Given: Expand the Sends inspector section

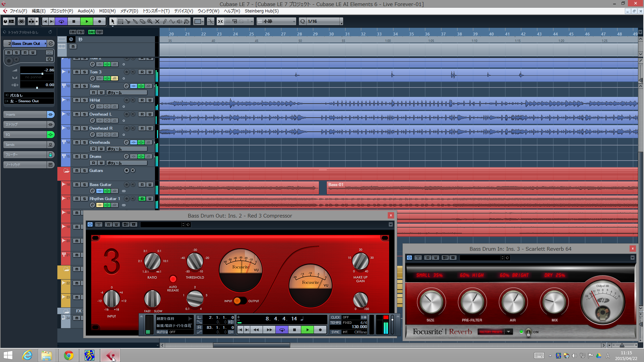Looking at the screenshot, I should 25,145.
